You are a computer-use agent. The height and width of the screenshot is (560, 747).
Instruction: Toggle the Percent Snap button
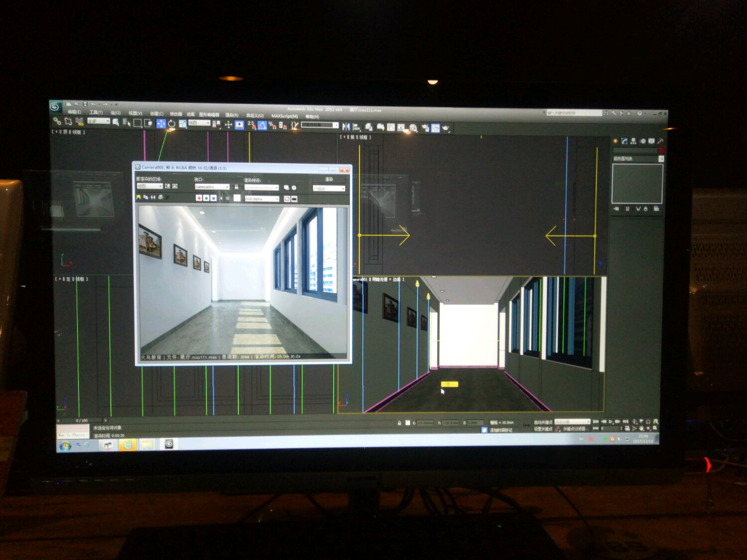tap(272, 125)
